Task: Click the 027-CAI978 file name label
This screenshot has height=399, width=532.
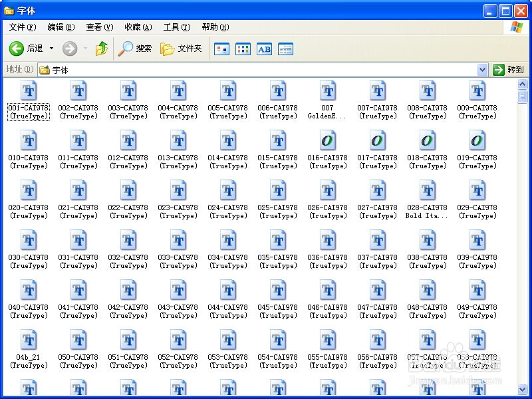Action: coord(378,211)
